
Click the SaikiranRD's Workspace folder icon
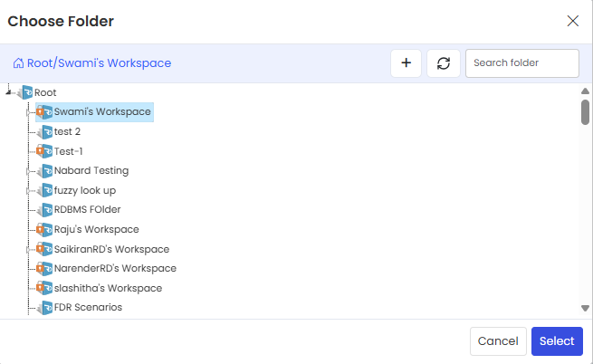(x=44, y=249)
